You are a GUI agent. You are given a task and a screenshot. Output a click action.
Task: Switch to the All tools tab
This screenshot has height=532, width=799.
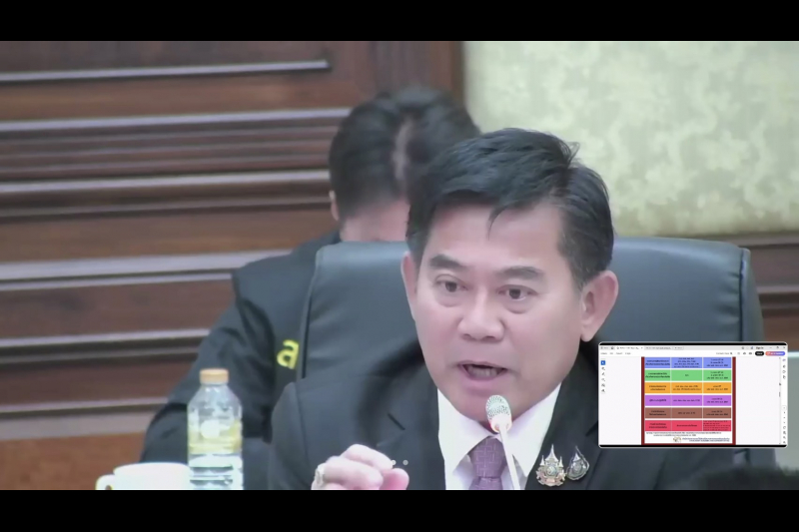pyautogui.click(x=613, y=353)
